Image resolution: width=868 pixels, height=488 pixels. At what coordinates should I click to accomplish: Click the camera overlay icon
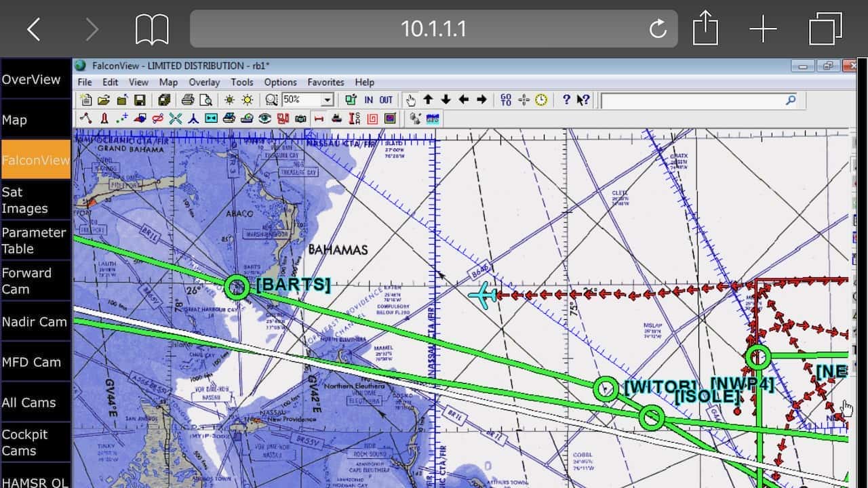(x=300, y=119)
